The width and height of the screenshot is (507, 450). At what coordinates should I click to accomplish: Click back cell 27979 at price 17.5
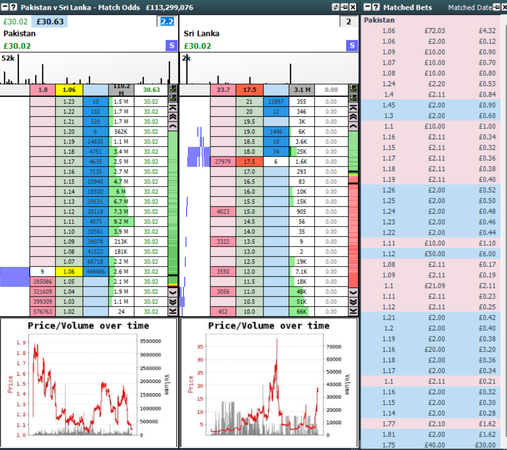point(223,162)
